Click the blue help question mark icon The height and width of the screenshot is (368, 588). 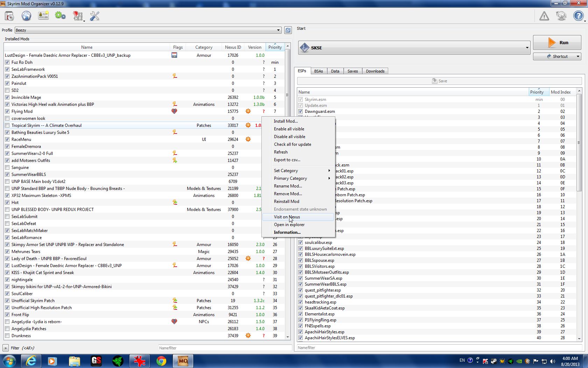point(578,16)
